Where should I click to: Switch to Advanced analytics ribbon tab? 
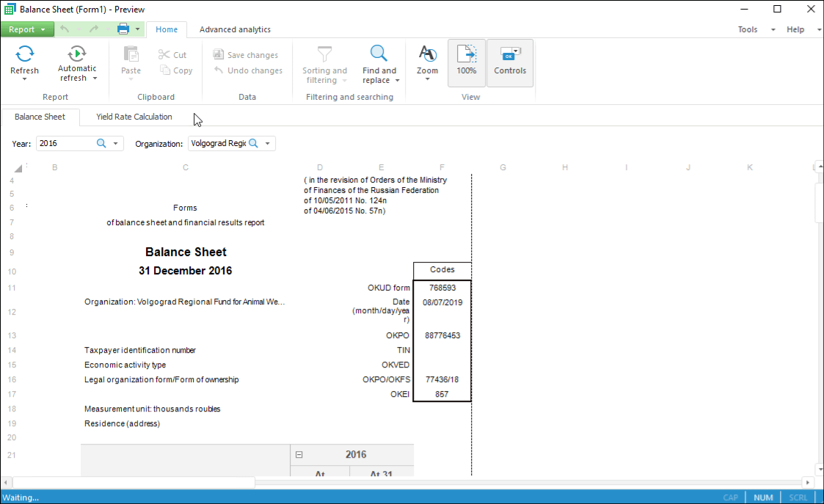(235, 29)
